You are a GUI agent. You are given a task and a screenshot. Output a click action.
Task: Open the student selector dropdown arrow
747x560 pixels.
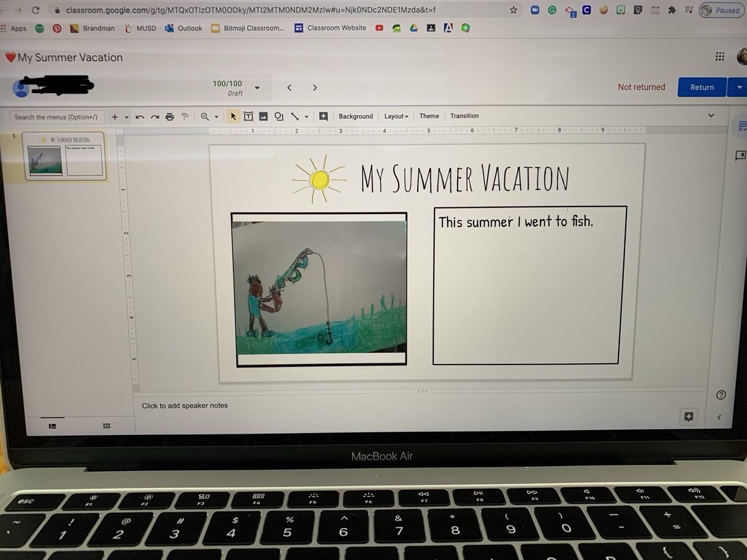pyautogui.click(x=257, y=88)
